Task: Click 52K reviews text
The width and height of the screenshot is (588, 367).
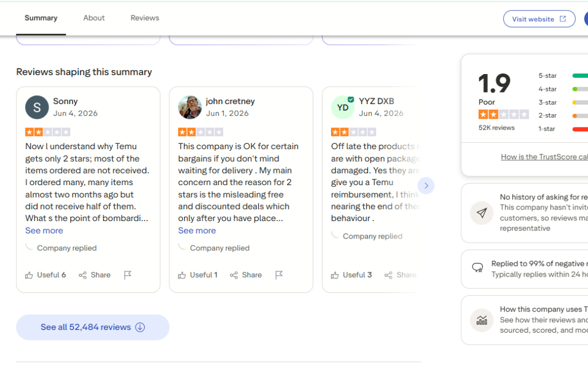Action: (497, 128)
